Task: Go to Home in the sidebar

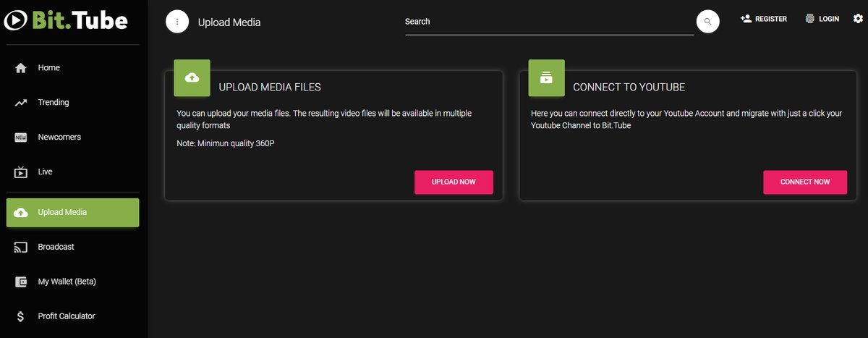Action: pyautogui.click(x=72, y=68)
